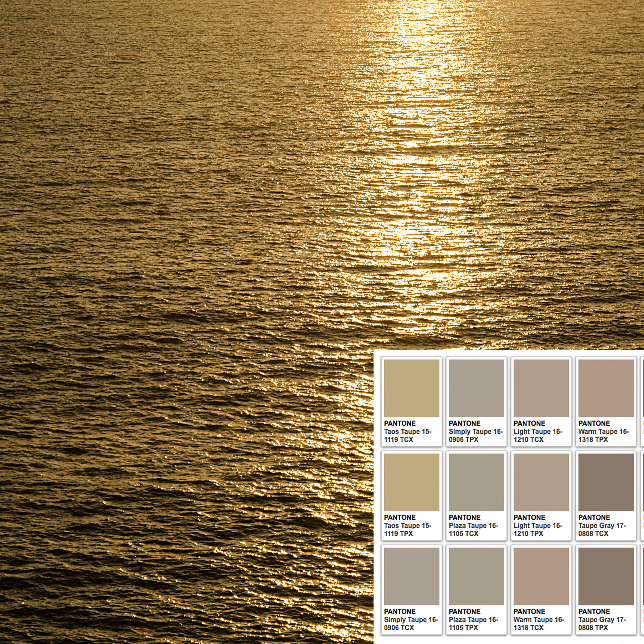Select the Taupe Gray 17-0808 TPX swatch
644x644 pixels.
click(606, 576)
